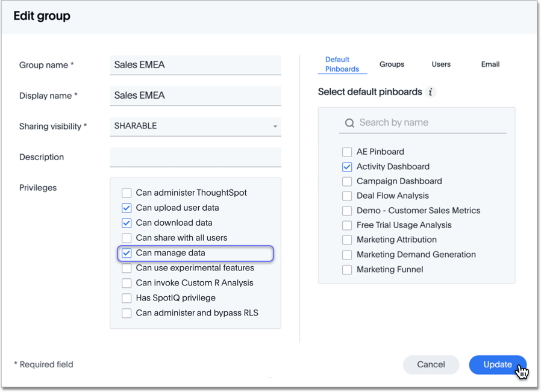Enable Has SpotIQ privilege checkbox
Image resolution: width=541 pixels, height=392 pixels.
(127, 298)
